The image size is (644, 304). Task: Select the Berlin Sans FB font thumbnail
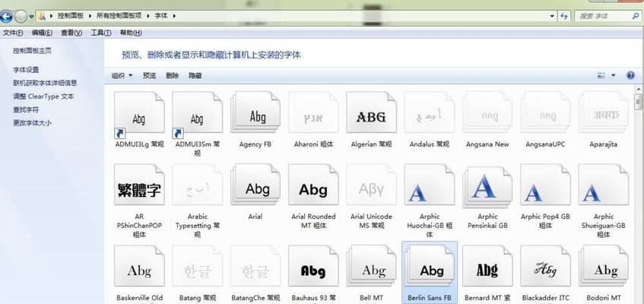click(x=430, y=270)
